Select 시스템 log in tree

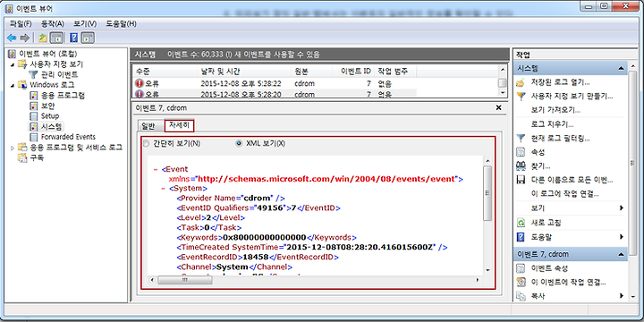pyautogui.click(x=52, y=126)
